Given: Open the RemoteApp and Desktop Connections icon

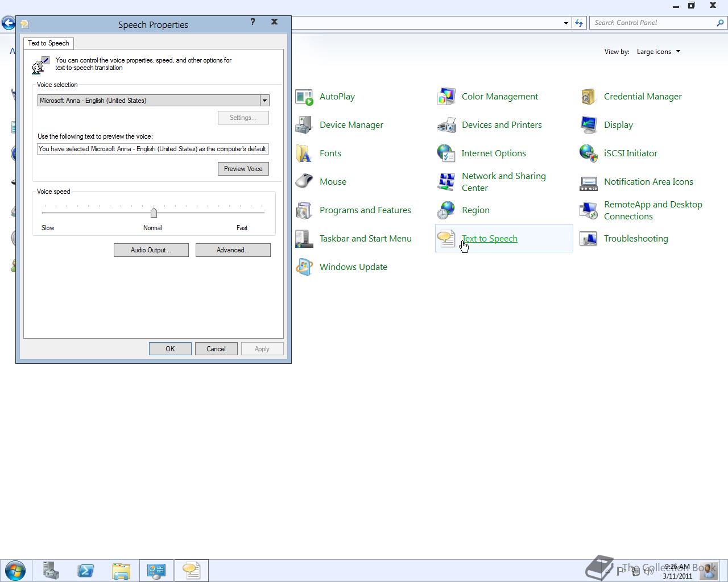Looking at the screenshot, I should [589, 210].
